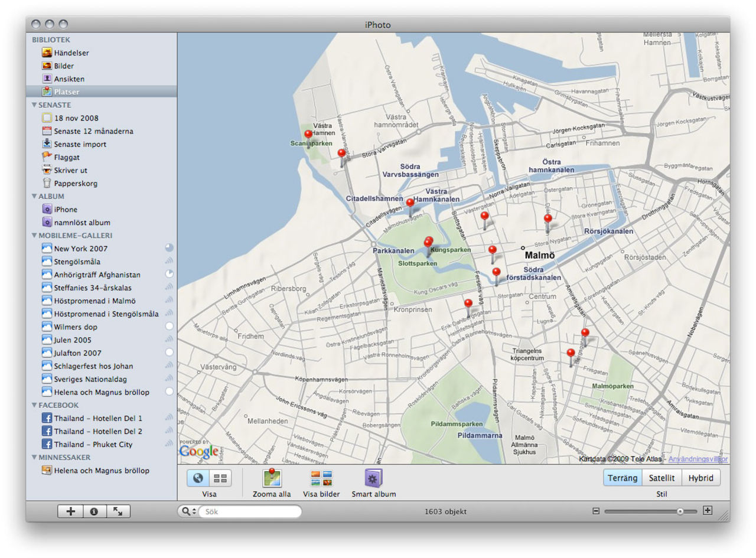Open the Användningsvillkor link on map
The width and height of the screenshot is (756, 558).
click(x=698, y=459)
